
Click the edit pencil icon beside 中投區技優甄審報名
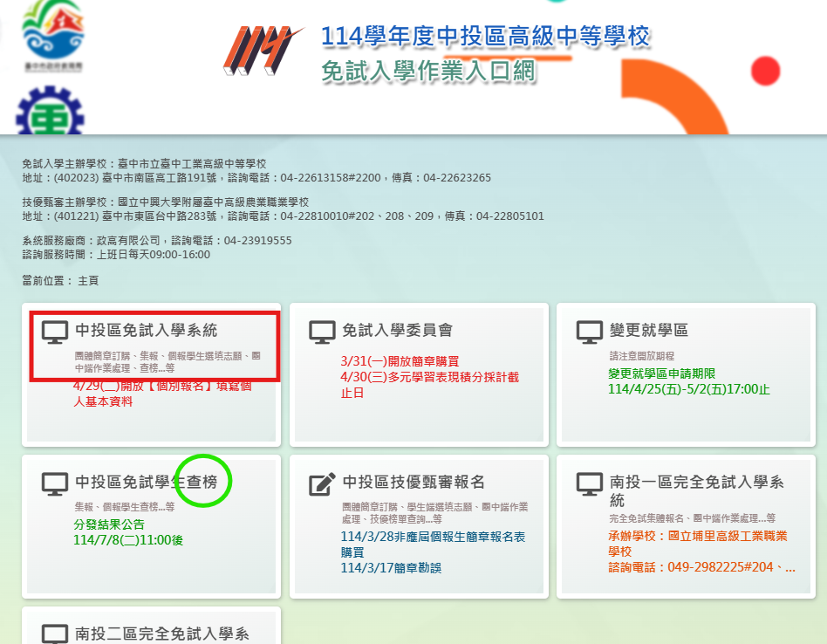322,484
